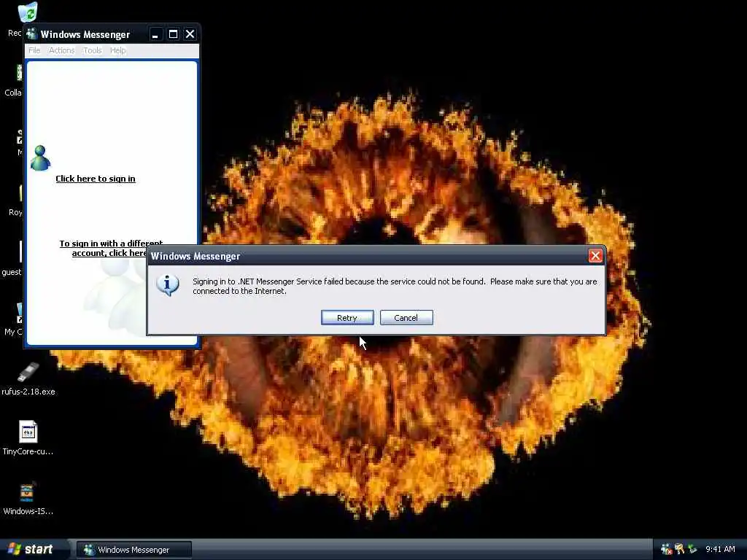Screen dimensions: 747x560
Task: Open the Help menu in Windows Messenger
Action: [117, 50]
